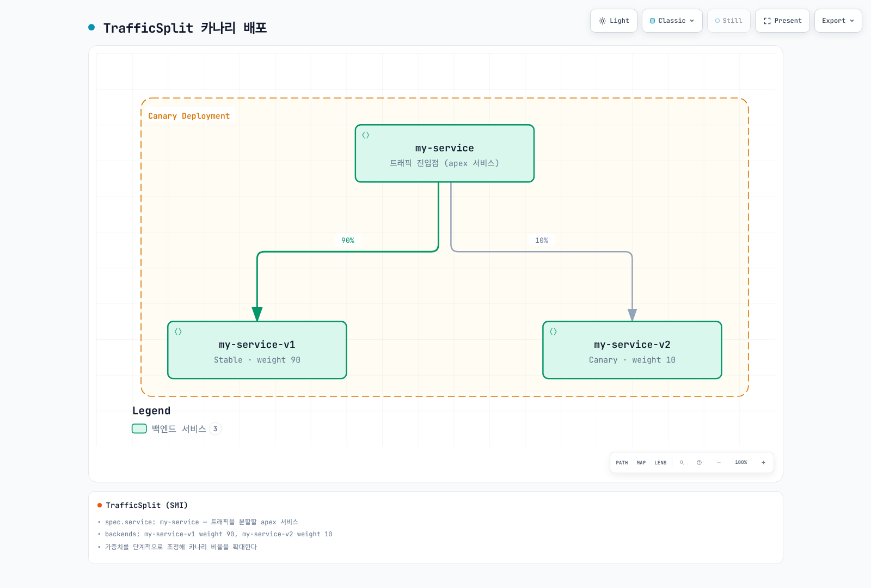Viewport: 871px width, 588px height.
Task: Select the my-service-v1 node
Action: [x=257, y=350]
